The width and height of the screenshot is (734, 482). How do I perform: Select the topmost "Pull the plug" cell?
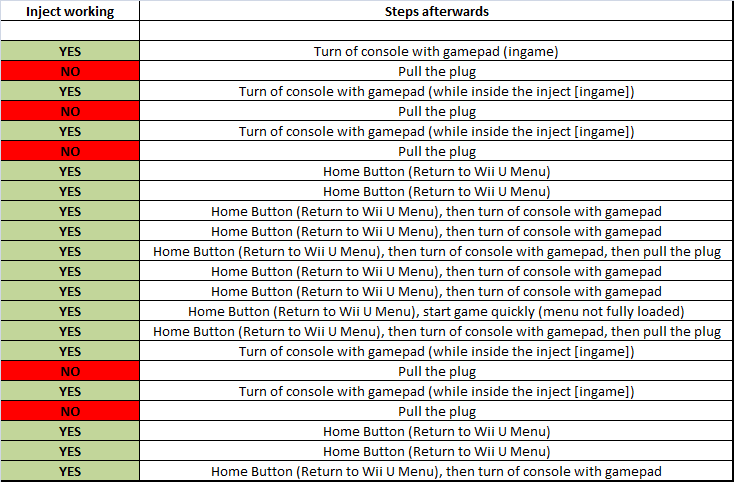(x=436, y=71)
